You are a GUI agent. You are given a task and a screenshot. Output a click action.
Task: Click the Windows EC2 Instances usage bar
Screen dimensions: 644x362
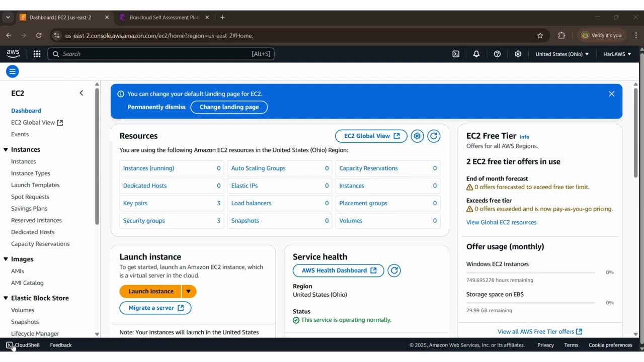click(530, 273)
